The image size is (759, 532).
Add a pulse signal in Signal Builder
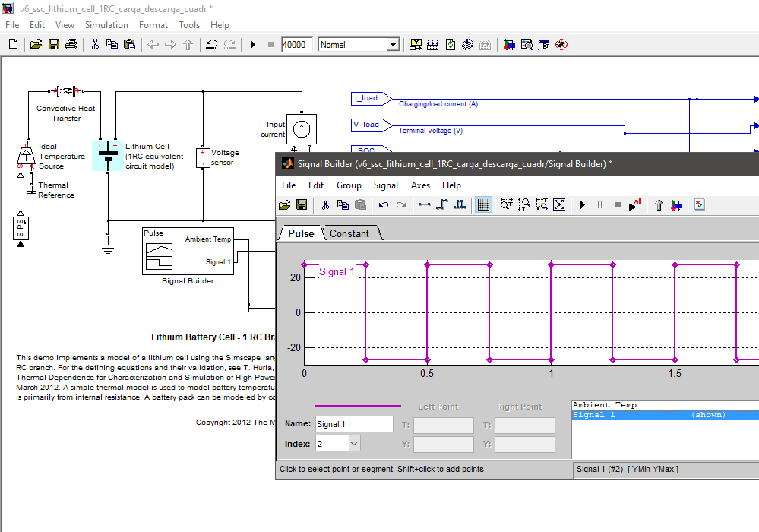(x=460, y=205)
